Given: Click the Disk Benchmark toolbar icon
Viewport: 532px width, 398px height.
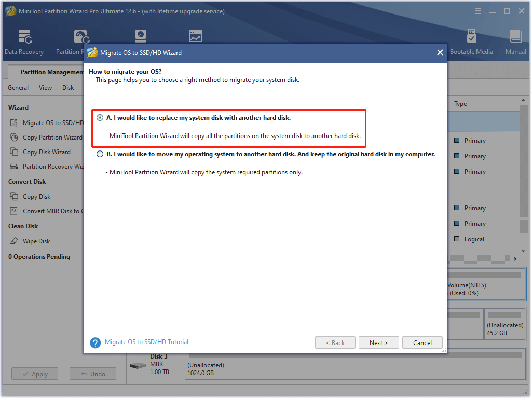Looking at the screenshot, I should 141,36.
